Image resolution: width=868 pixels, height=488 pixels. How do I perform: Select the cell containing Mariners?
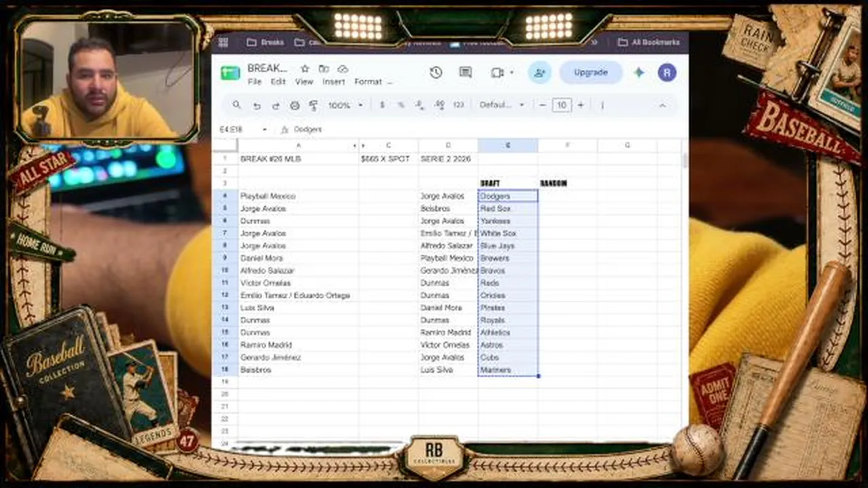[x=508, y=370]
